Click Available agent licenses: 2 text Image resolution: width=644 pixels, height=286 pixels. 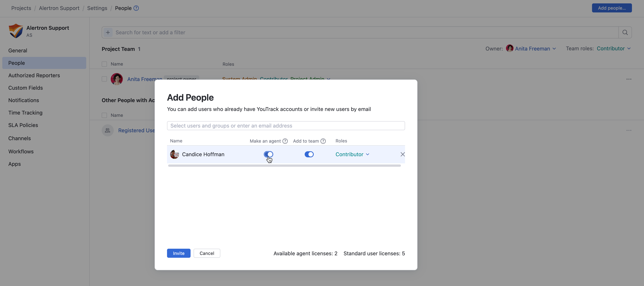coord(305,253)
